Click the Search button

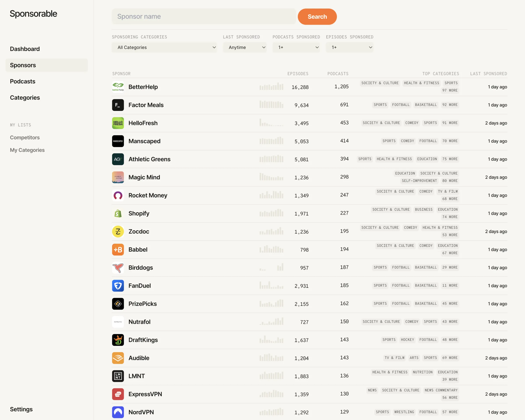point(317,16)
